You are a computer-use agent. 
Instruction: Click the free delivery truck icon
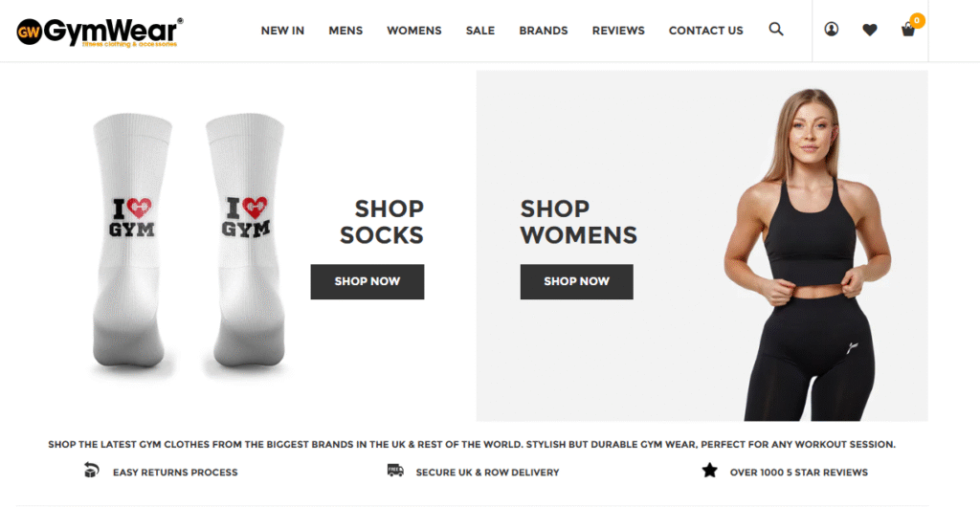click(x=395, y=470)
